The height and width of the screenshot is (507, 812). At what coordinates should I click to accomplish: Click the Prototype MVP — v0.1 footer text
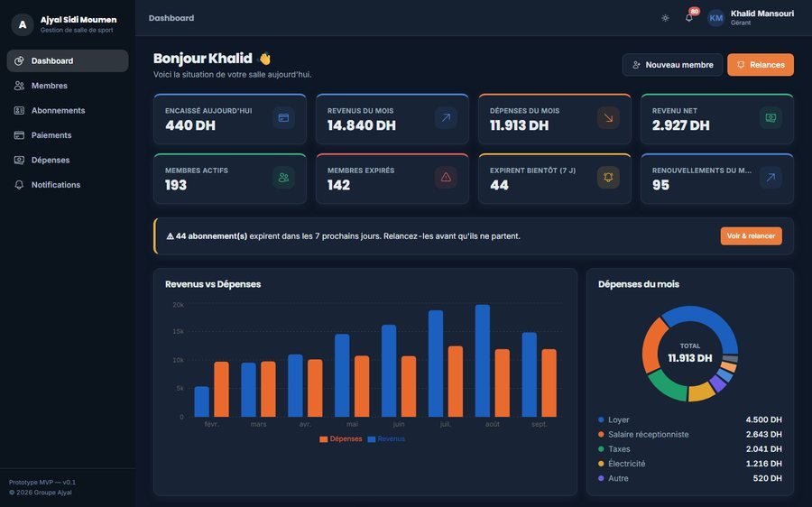(42, 483)
